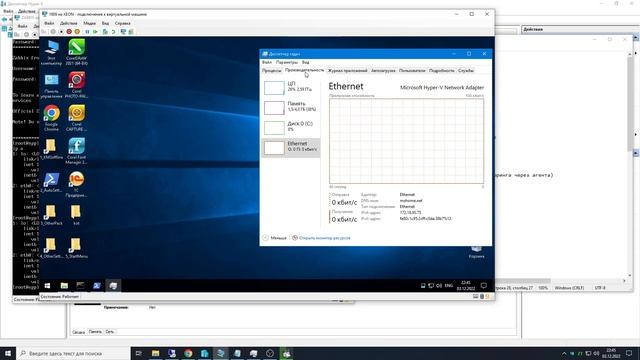The image size is (640, 360).
Task: Open the Этот компьютер desktop icon
Action: tap(51, 52)
